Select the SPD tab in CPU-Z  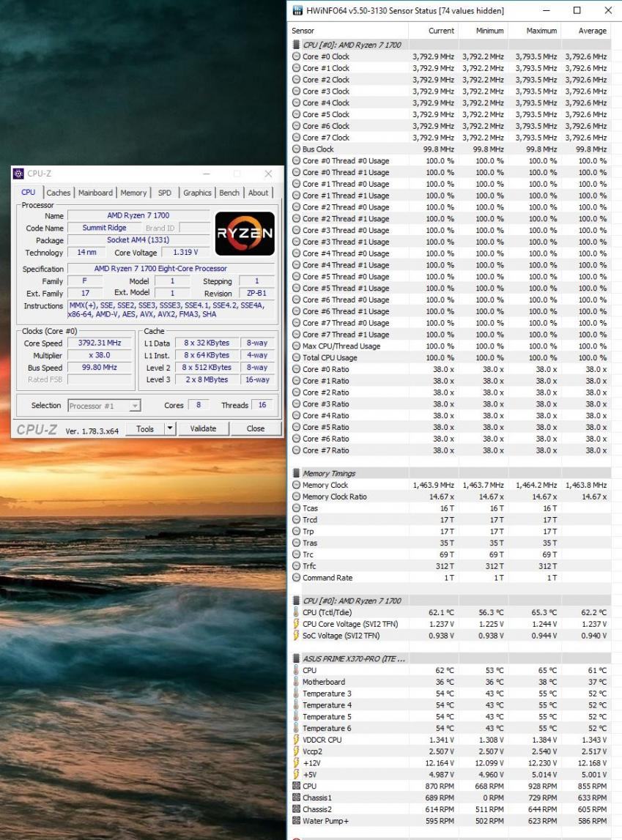[x=164, y=193]
